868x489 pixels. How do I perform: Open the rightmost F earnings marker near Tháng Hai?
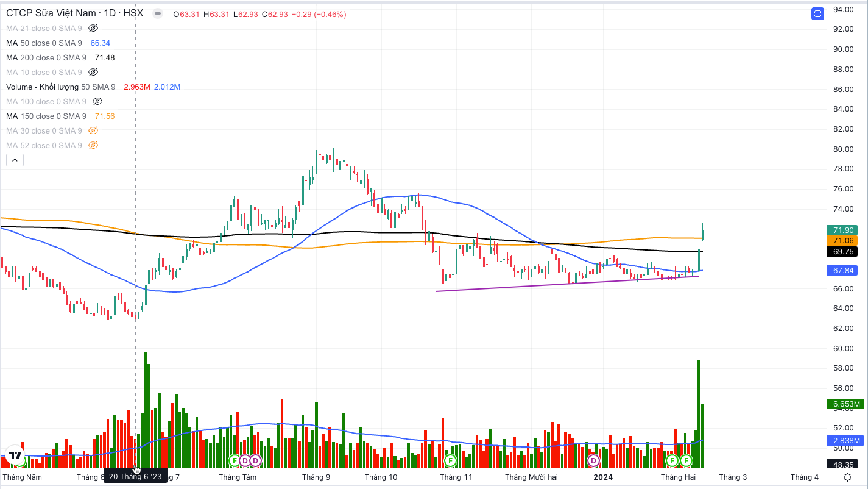[686, 460]
